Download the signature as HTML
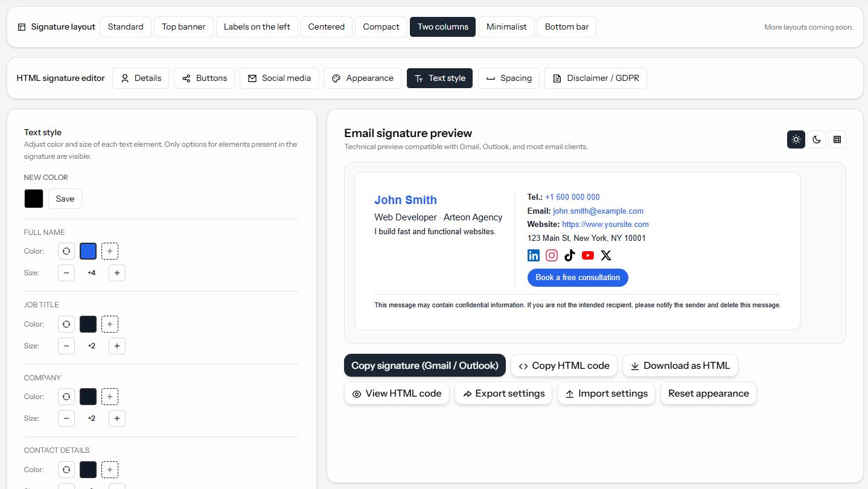Image resolution: width=868 pixels, height=489 pixels. point(680,365)
